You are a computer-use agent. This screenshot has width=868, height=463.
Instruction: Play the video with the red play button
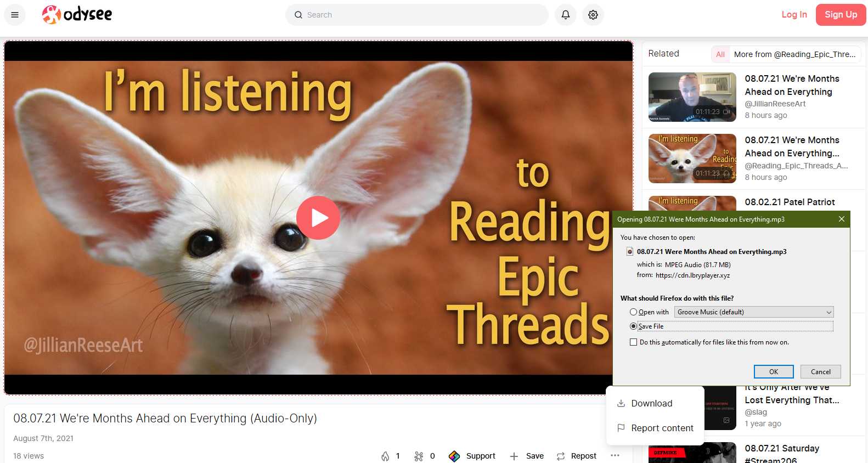coord(318,218)
